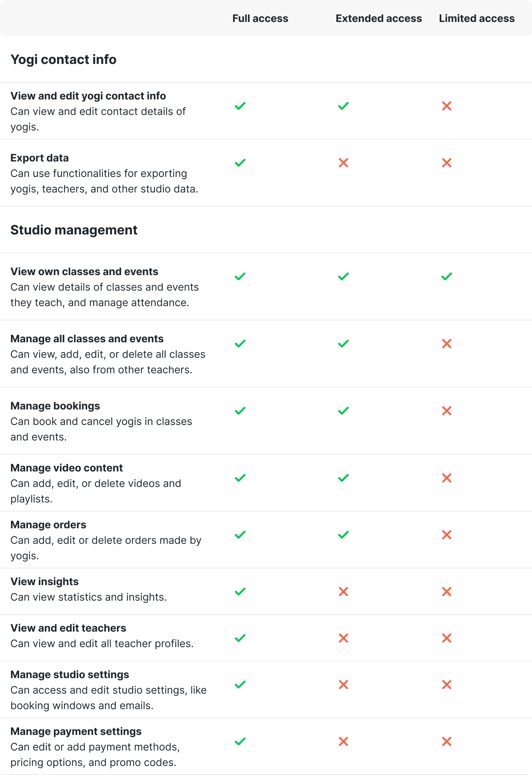
Task: Click Extended access cross for Export data
Action: pos(343,163)
